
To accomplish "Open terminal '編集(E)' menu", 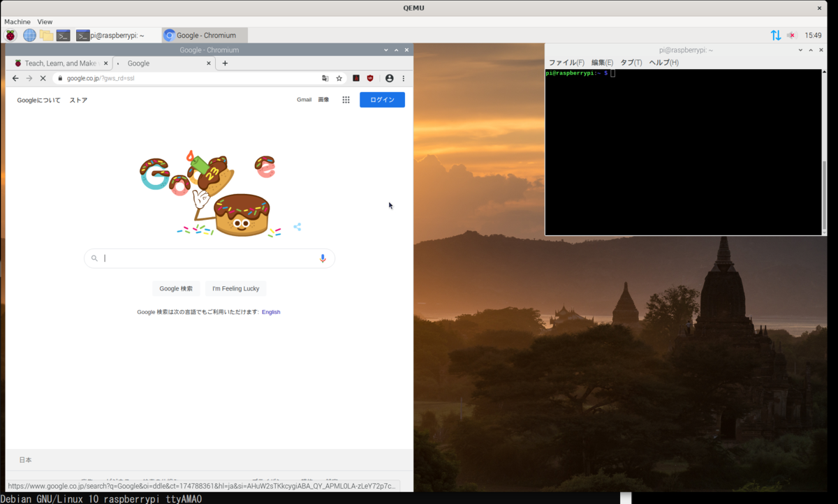I will [x=602, y=62].
